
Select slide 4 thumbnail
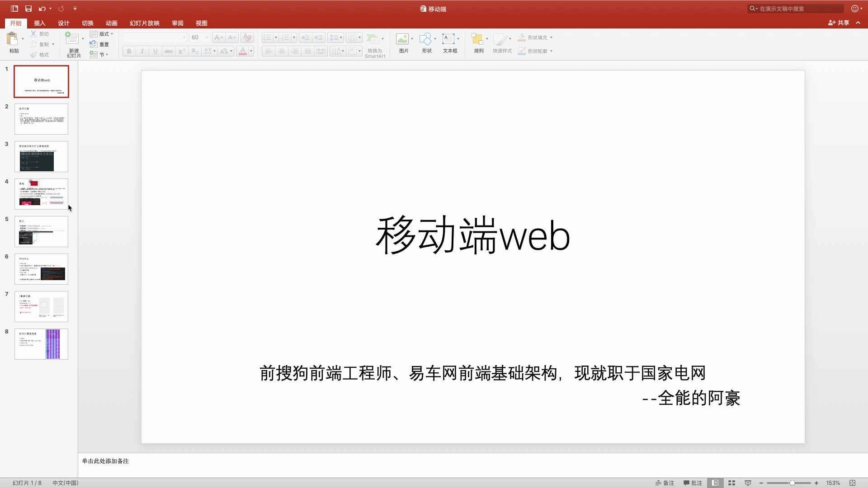[41, 194]
